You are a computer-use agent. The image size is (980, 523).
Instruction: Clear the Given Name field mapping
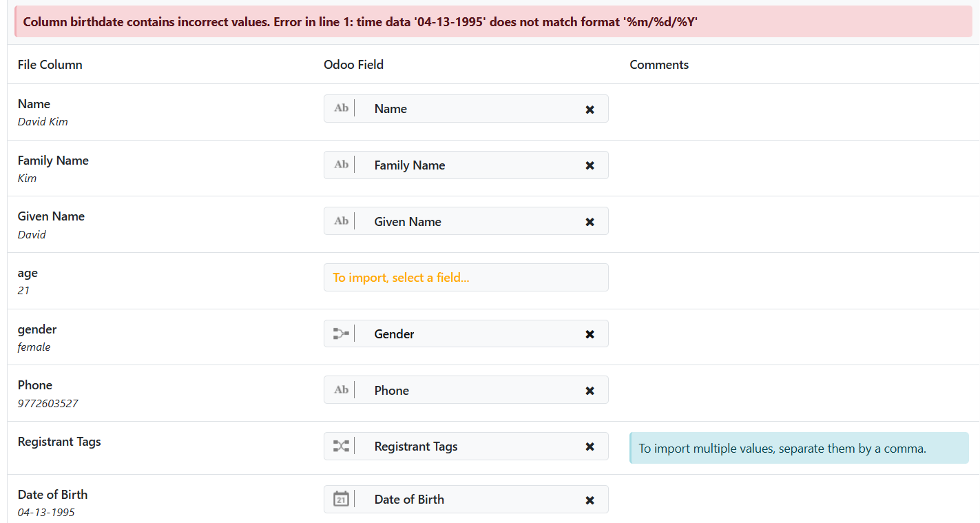590,222
